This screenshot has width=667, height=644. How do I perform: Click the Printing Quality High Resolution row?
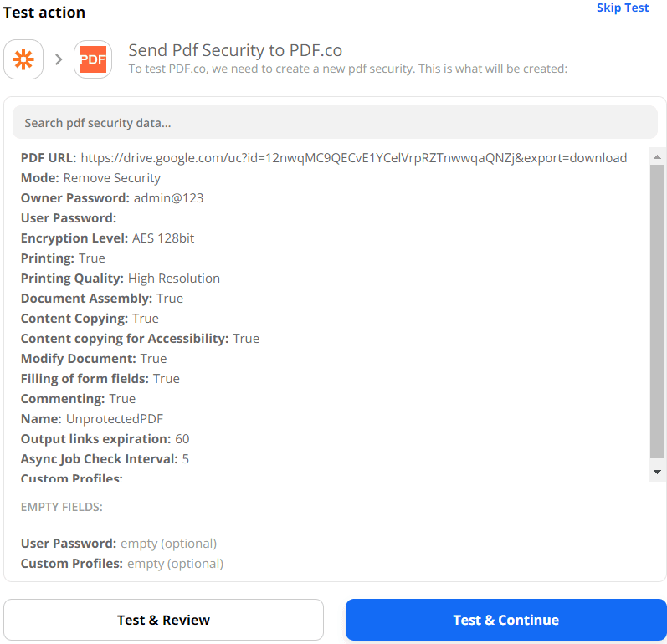coord(121,279)
